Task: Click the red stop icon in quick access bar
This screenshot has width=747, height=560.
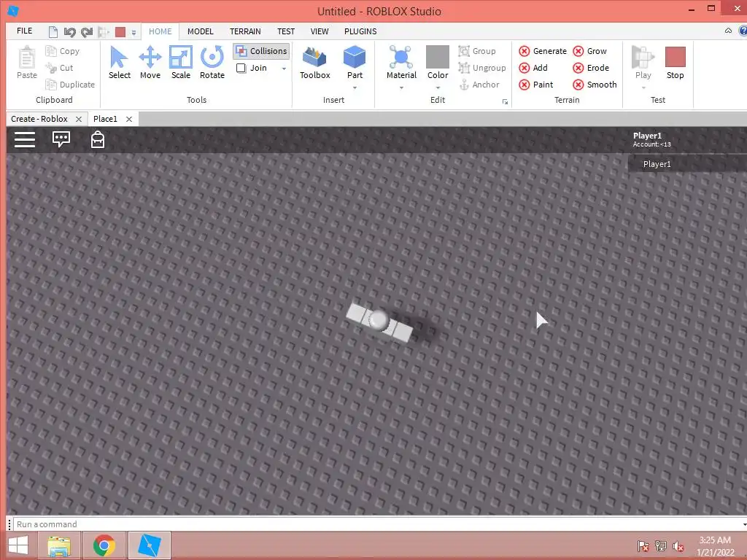Action: click(120, 32)
